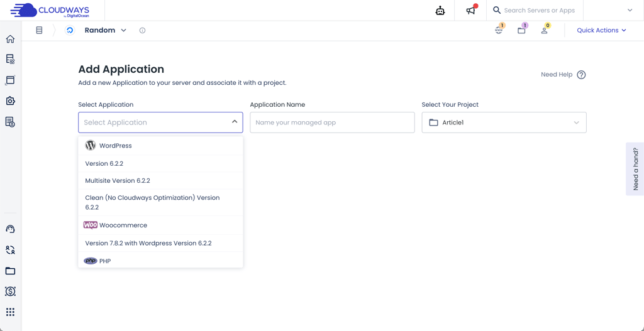Click the Need Help link
This screenshot has width=644, height=331.
[557, 75]
